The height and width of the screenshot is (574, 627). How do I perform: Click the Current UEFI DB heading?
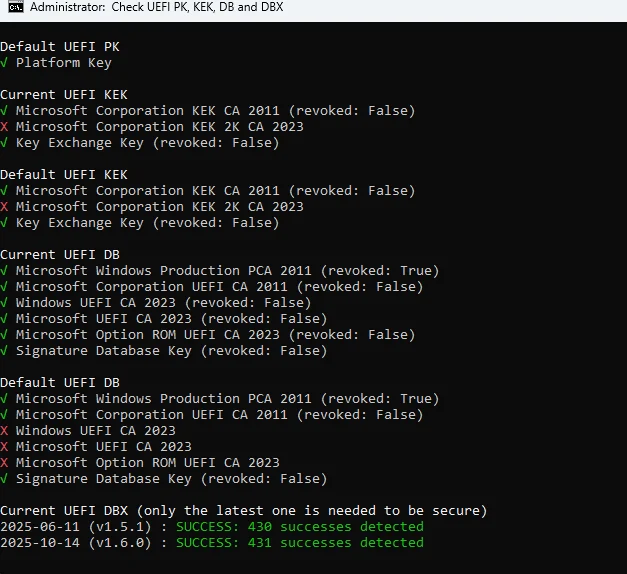[x=60, y=255]
